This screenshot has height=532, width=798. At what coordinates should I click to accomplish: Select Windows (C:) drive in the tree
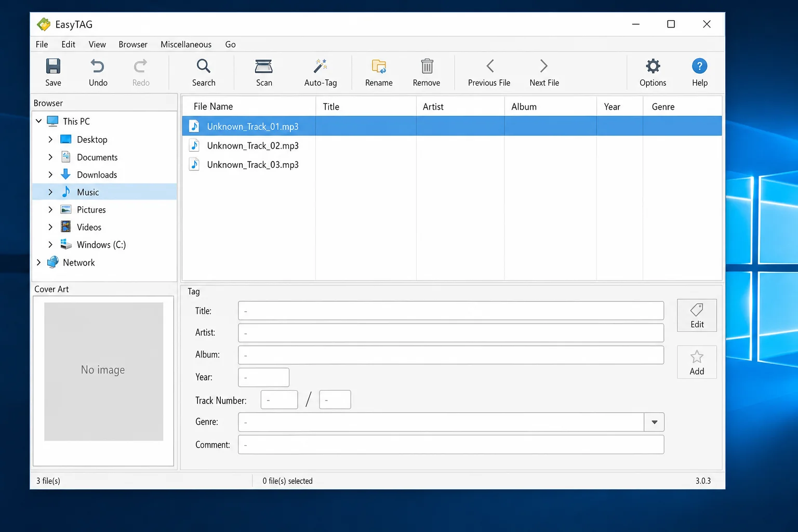(101, 245)
